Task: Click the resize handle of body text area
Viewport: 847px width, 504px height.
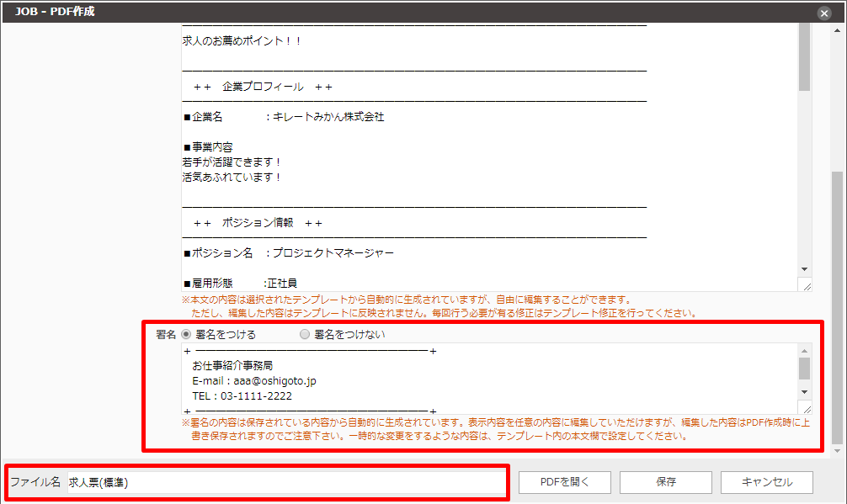Action: (807, 286)
